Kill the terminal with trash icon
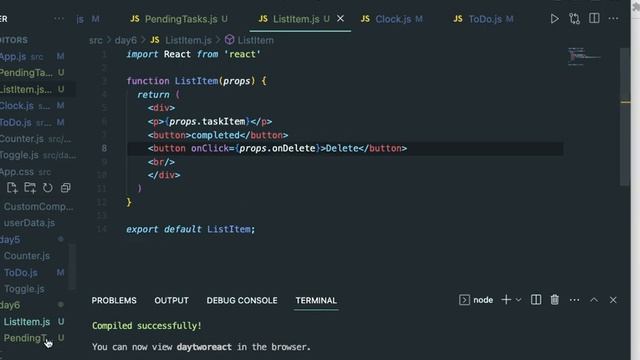Image resolution: width=640 pixels, height=360 pixels. pos(554,300)
